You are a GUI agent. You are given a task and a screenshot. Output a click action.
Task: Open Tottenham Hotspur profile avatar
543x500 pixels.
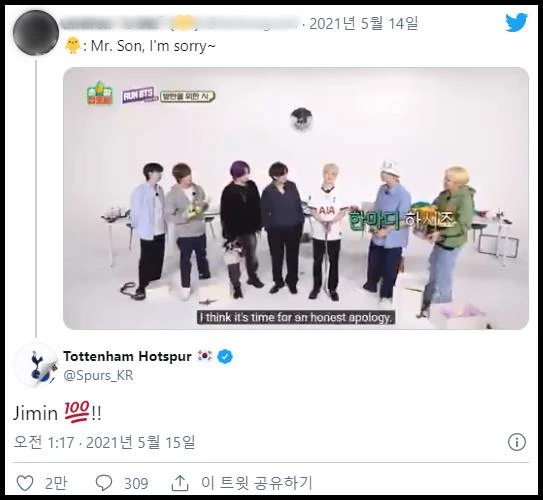35,365
